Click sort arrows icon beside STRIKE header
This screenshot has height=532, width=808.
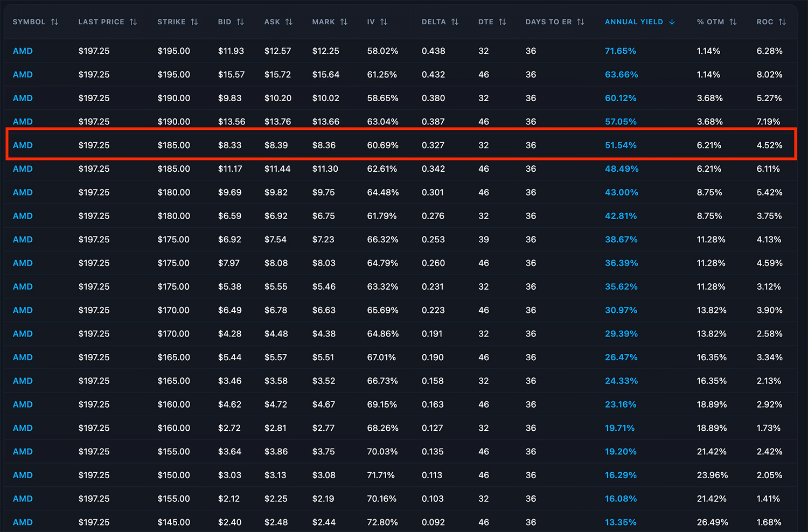194,22
